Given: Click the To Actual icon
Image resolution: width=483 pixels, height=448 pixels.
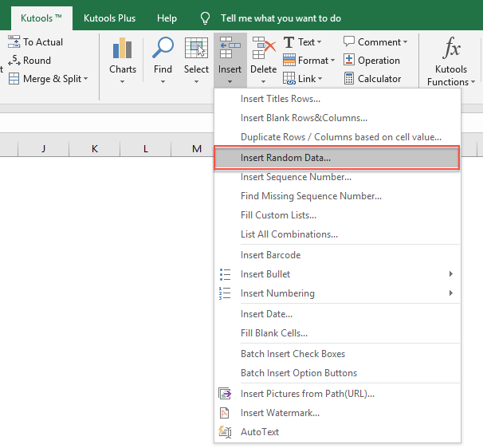Looking at the screenshot, I should coord(14,41).
